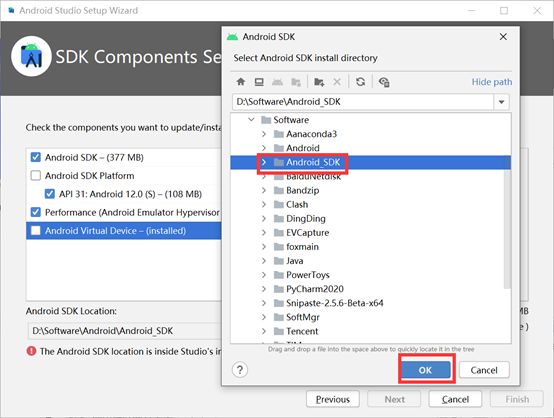
Task: Click the disabled Next button
Action: point(394,399)
